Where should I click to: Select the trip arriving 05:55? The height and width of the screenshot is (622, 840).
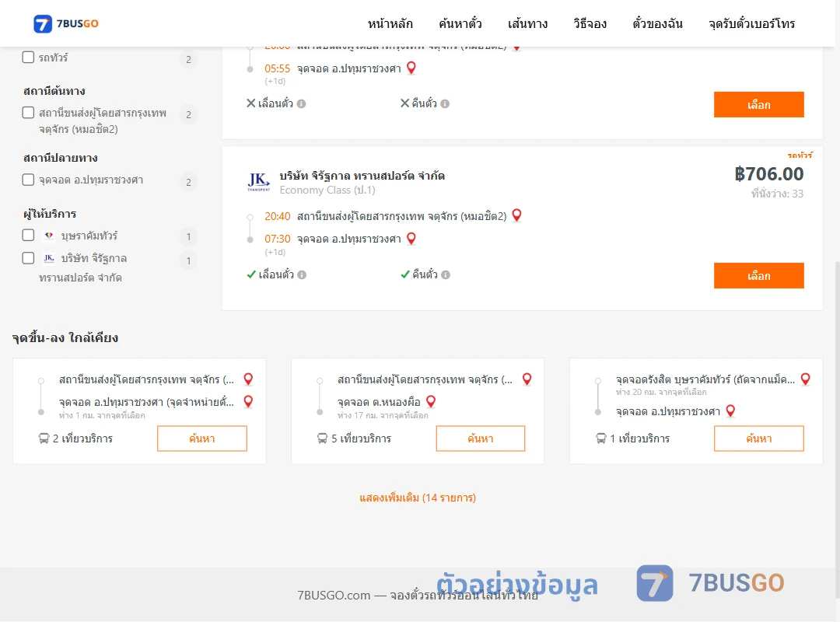coord(758,104)
